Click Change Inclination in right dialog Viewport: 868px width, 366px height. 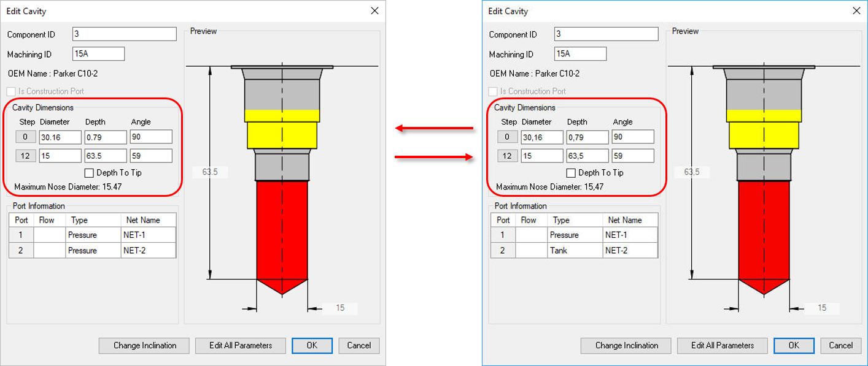pyautogui.click(x=627, y=346)
